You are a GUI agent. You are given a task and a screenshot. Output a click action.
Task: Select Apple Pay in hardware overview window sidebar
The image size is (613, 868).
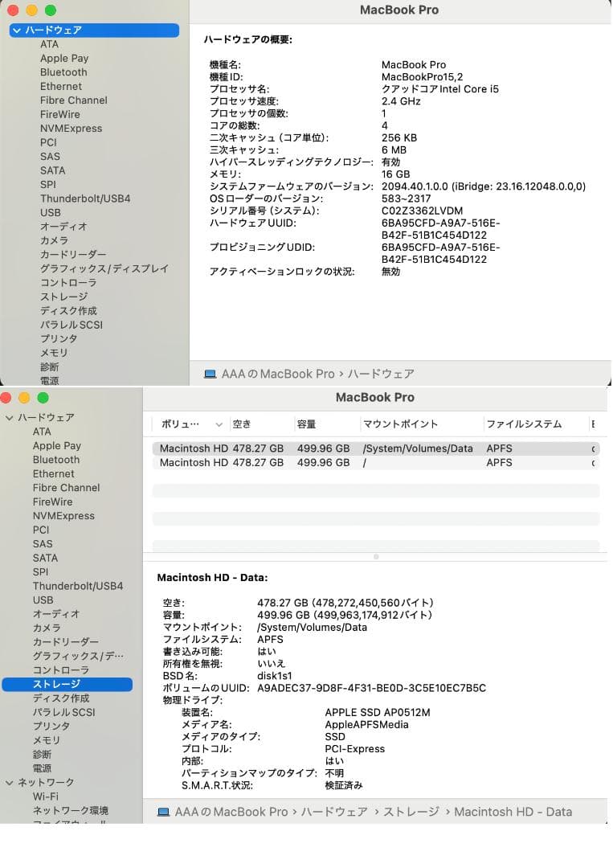[x=64, y=58]
